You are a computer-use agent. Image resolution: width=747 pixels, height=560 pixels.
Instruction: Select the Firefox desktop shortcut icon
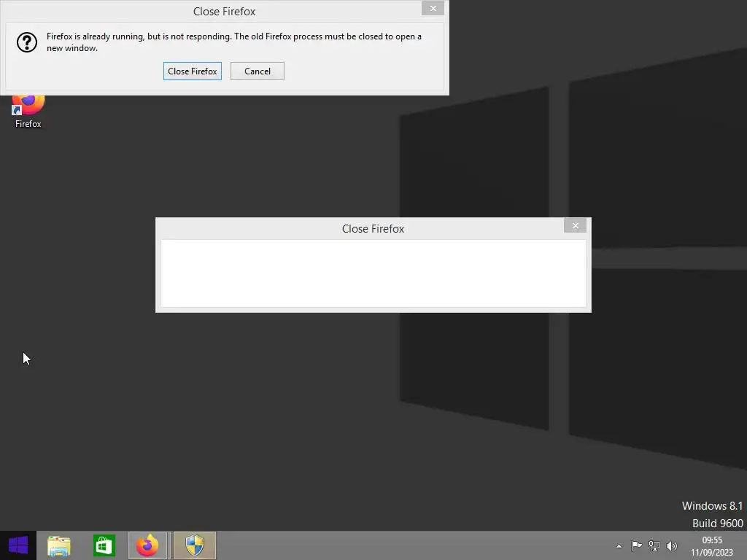pos(28,112)
